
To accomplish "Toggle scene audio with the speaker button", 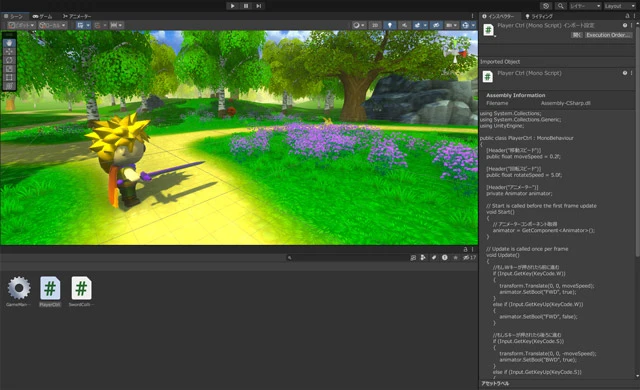I will 404,25.
